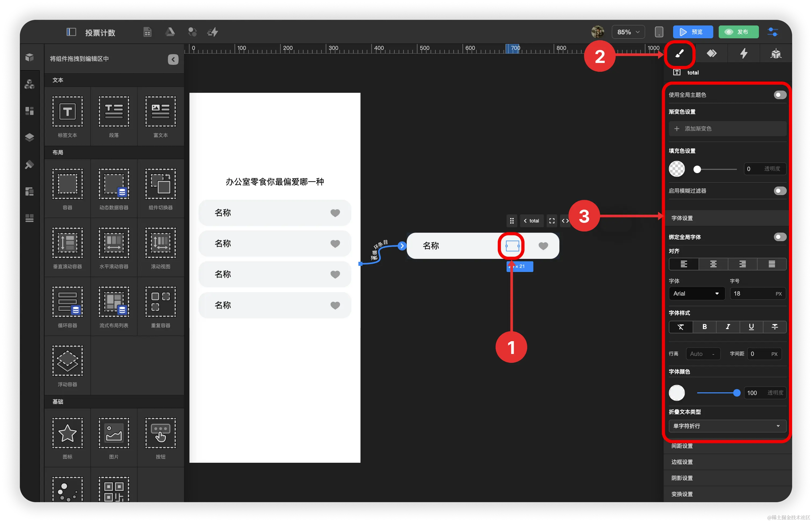Click the underline font style icon
The height and width of the screenshot is (522, 812).
coord(751,327)
